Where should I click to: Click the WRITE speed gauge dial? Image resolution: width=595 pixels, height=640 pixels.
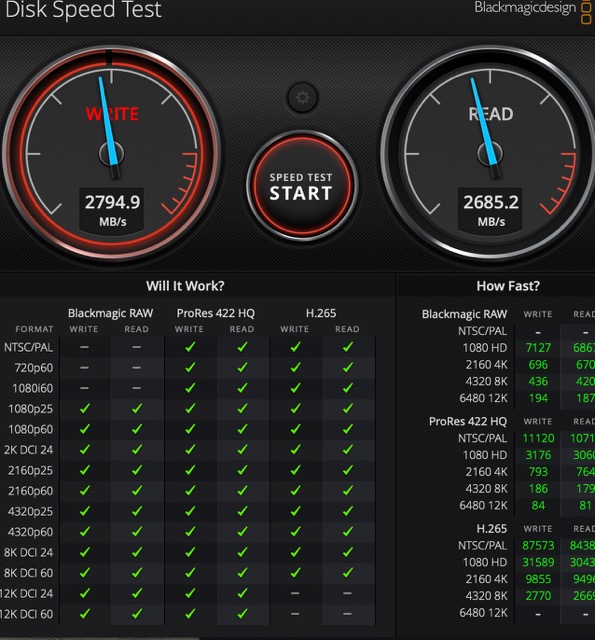click(111, 153)
